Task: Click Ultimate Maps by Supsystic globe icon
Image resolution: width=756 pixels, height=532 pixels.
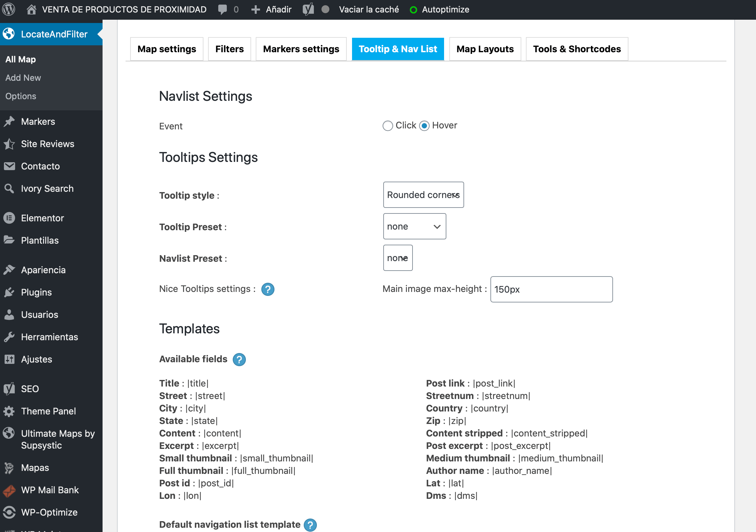Action: click(9, 433)
